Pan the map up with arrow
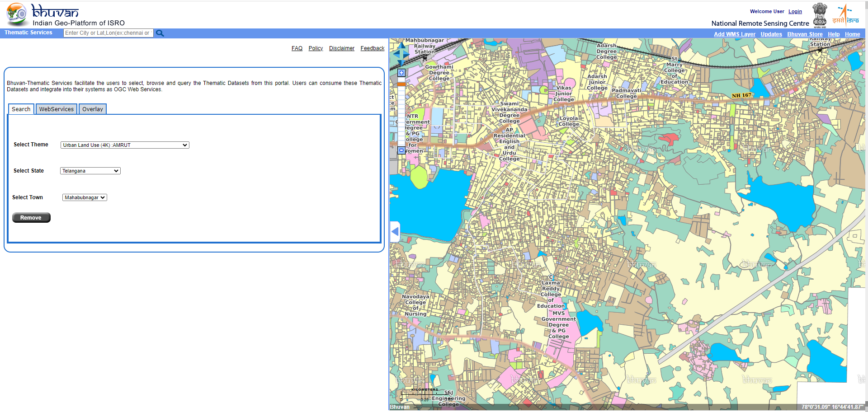 (x=401, y=46)
